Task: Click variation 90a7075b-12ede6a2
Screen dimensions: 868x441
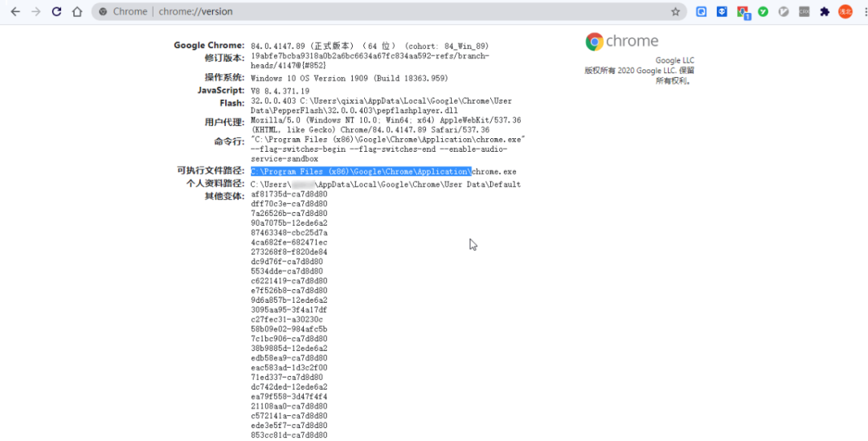Action: tap(289, 223)
